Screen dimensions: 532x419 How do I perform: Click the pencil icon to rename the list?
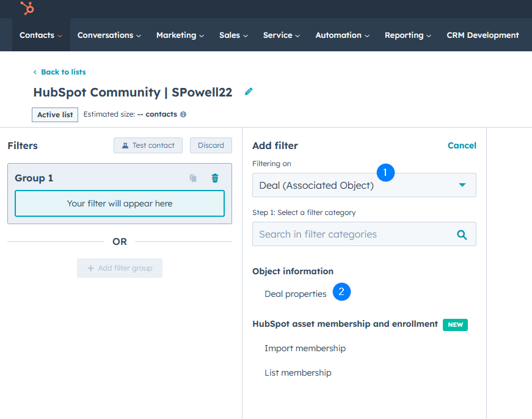tap(249, 90)
